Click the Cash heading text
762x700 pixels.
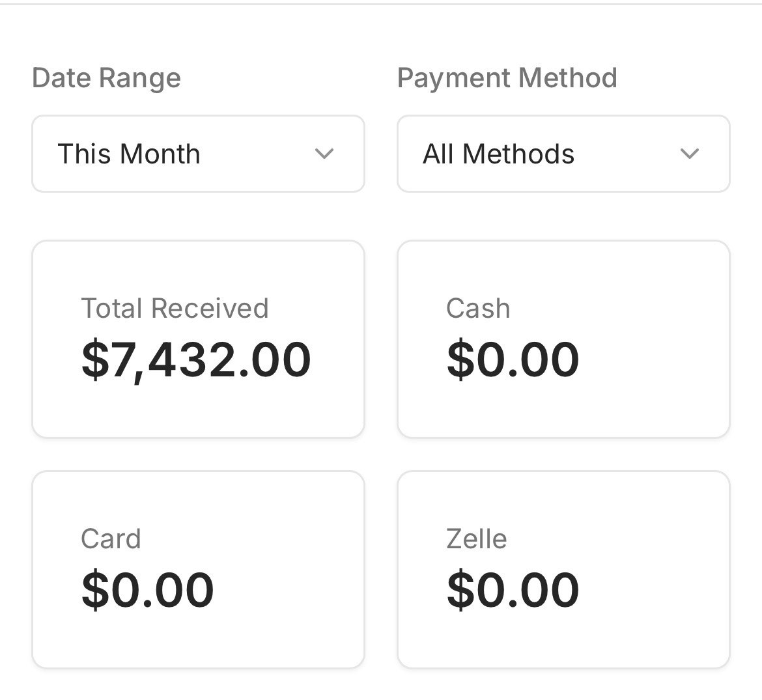pos(478,308)
